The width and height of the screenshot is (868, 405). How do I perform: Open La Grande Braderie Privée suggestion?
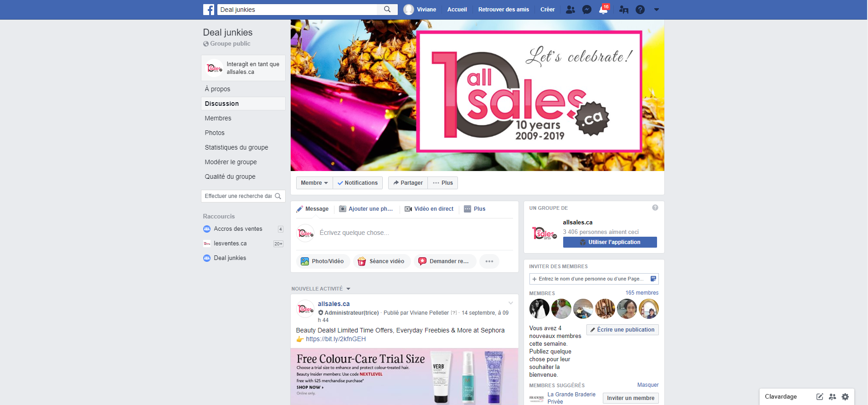coord(571,398)
